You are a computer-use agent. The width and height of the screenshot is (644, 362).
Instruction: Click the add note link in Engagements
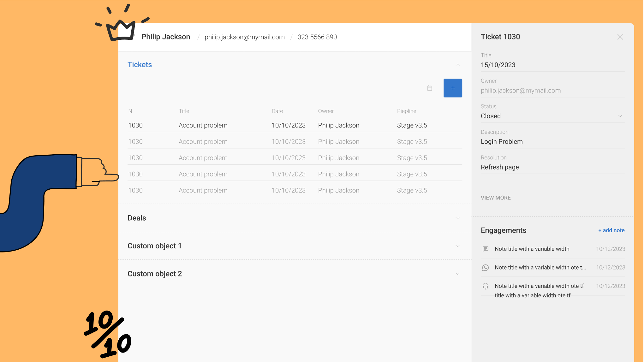611,230
